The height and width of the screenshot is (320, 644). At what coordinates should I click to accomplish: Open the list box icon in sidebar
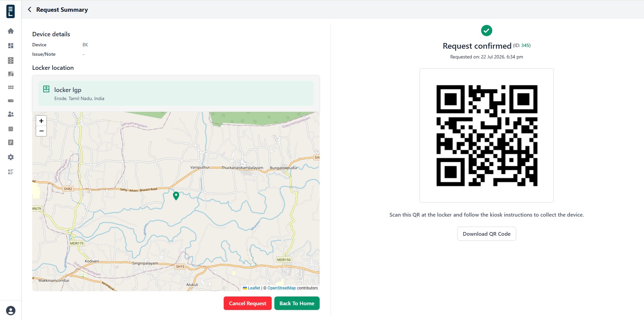pyautogui.click(x=11, y=129)
